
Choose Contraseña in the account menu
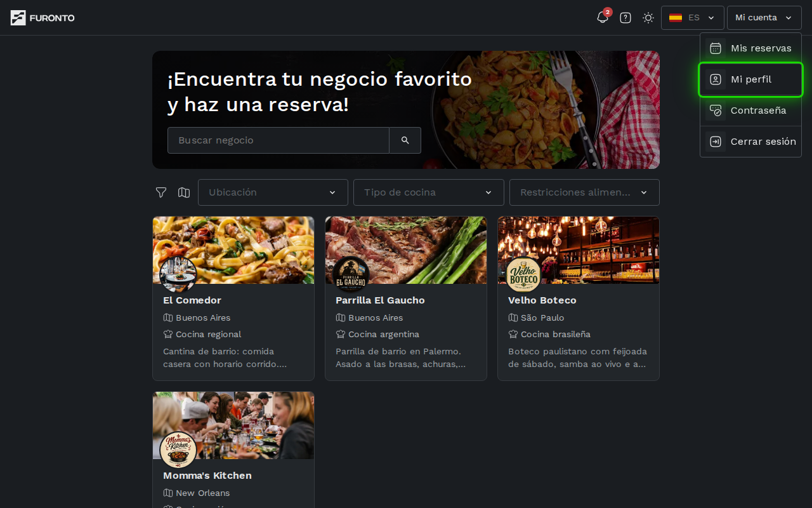[x=751, y=110]
